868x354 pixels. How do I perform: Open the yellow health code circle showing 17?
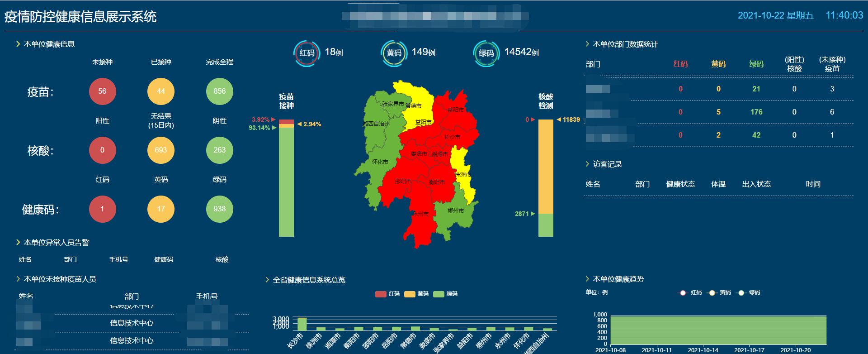pyautogui.click(x=161, y=209)
